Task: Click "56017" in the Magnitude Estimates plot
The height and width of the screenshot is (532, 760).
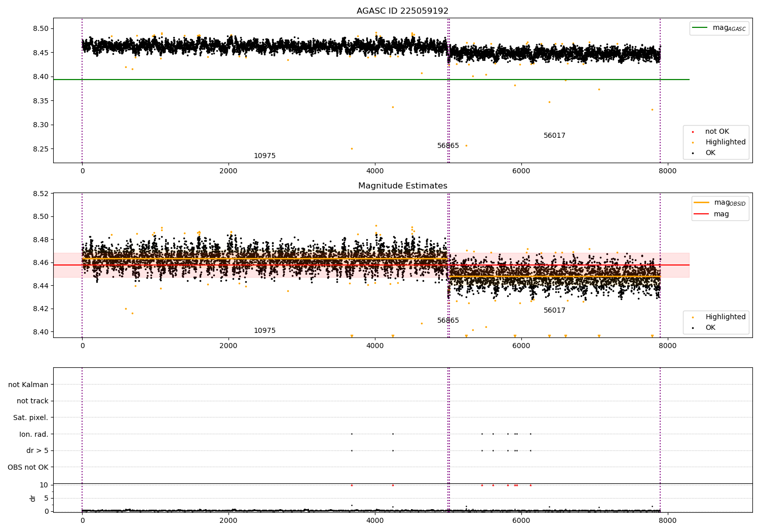Action: (x=554, y=310)
